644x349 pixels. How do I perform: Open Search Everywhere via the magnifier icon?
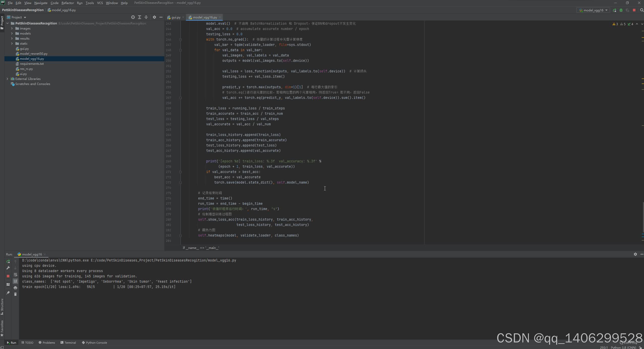point(642,10)
